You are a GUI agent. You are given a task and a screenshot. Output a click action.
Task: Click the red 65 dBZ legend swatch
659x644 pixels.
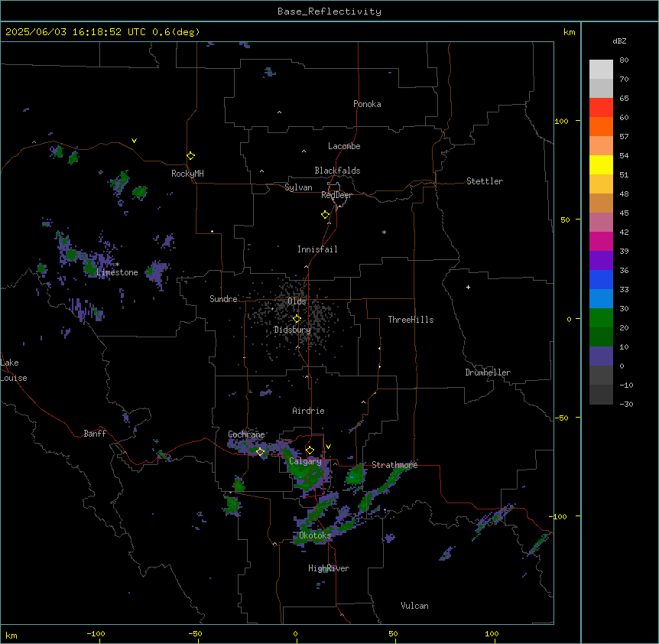(x=601, y=107)
